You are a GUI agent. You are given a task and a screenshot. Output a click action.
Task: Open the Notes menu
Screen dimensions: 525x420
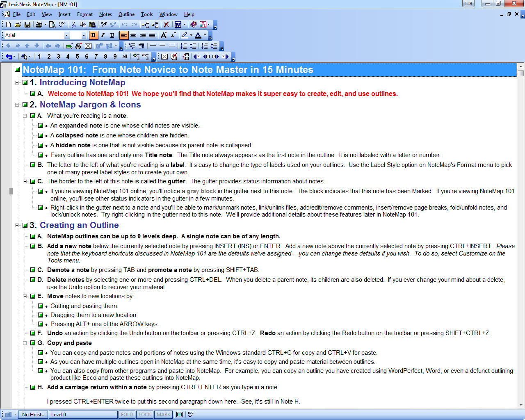(105, 14)
